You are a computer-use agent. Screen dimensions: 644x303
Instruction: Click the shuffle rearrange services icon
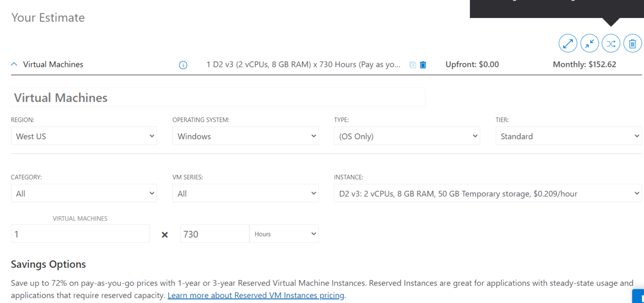point(611,43)
